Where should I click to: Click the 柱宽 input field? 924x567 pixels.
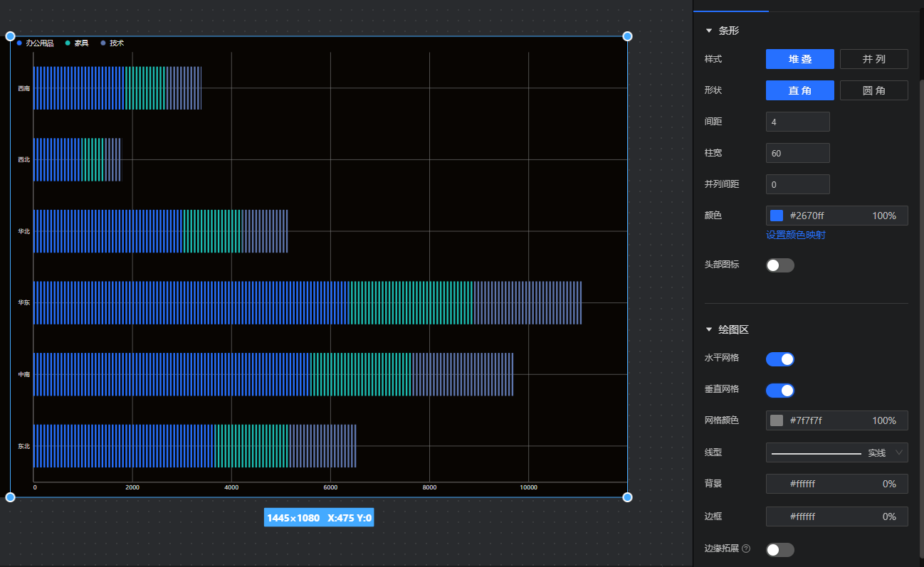coord(797,153)
